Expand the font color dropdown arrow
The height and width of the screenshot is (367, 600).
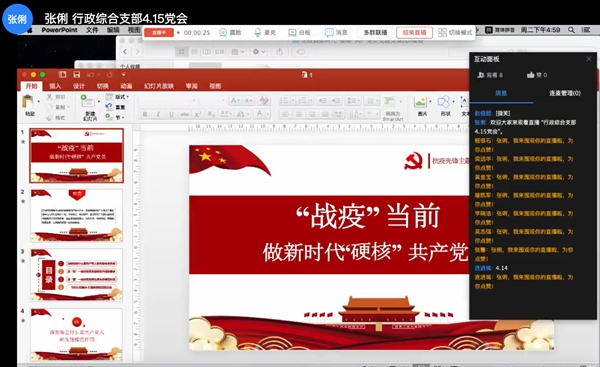[x=268, y=114]
